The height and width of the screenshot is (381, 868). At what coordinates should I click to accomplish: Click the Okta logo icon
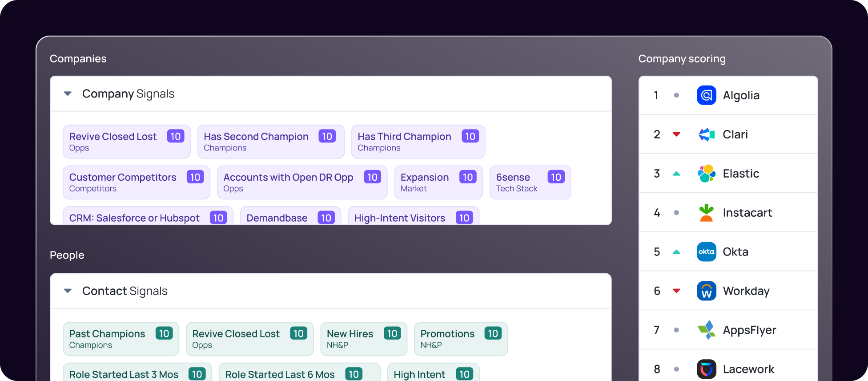point(706,252)
